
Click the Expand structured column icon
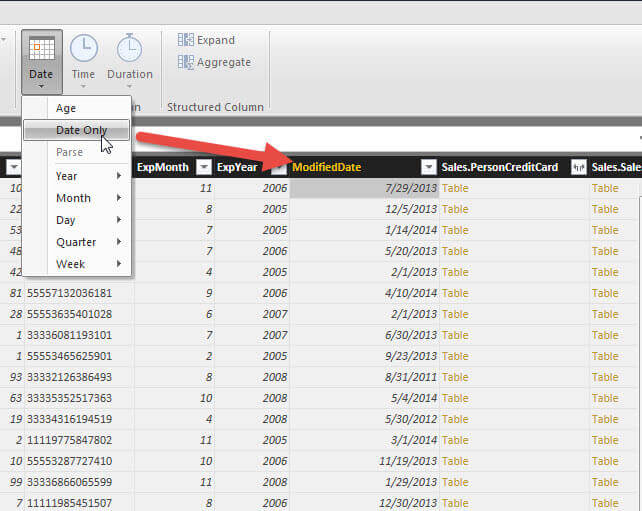tap(186, 40)
